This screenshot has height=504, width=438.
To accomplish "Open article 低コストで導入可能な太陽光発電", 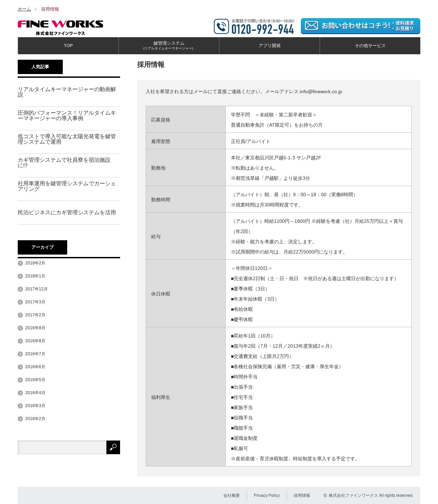I will tap(67, 139).
